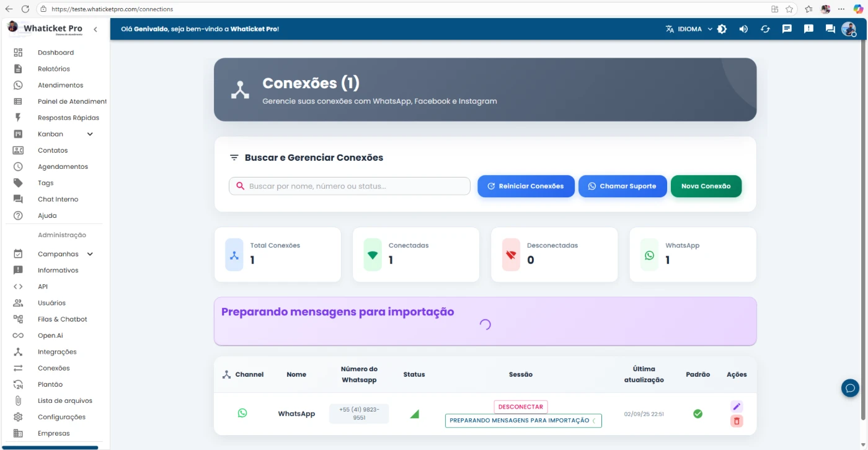Click the phone number +55 (41) 9823-9551
Image resolution: width=868 pixels, height=450 pixels.
click(359, 413)
